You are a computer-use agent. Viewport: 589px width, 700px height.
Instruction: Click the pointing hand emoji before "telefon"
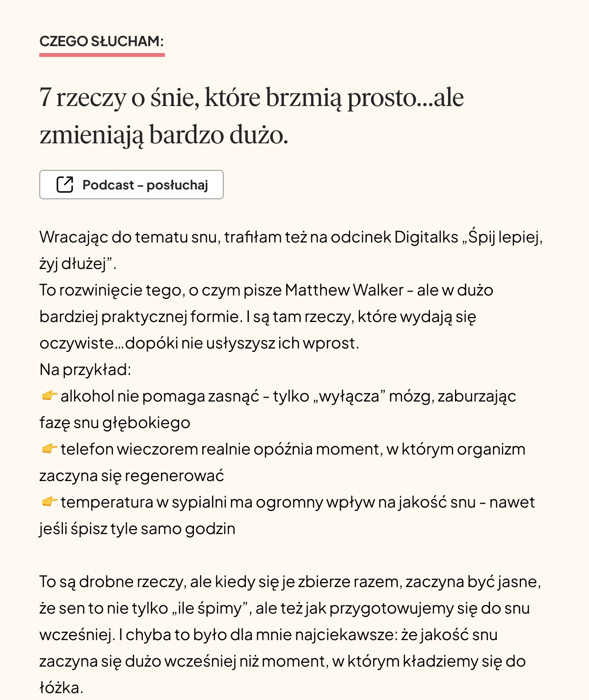pos(49,449)
